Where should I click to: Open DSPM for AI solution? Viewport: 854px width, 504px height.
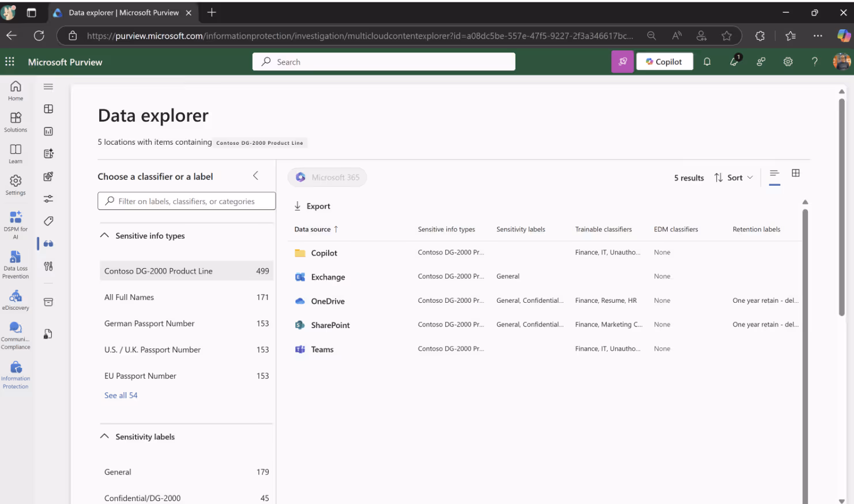click(16, 224)
